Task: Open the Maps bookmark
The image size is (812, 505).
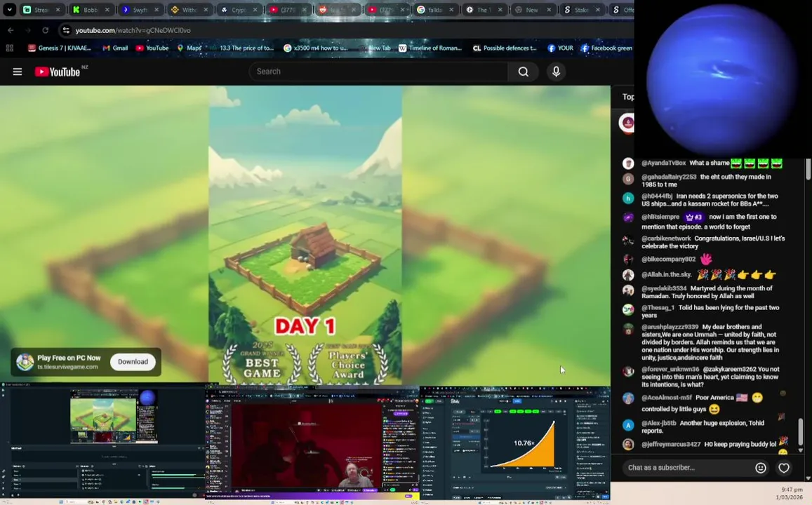Action: (x=189, y=48)
